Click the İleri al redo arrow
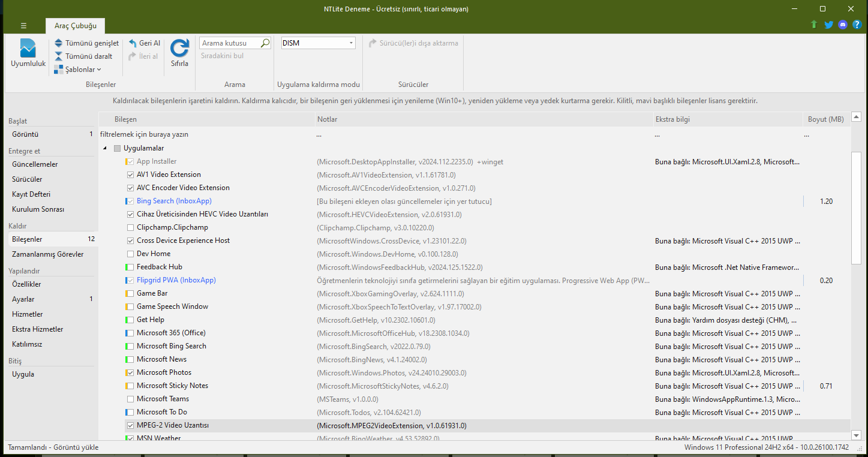Viewport: 868px width, 457px height. click(133, 56)
